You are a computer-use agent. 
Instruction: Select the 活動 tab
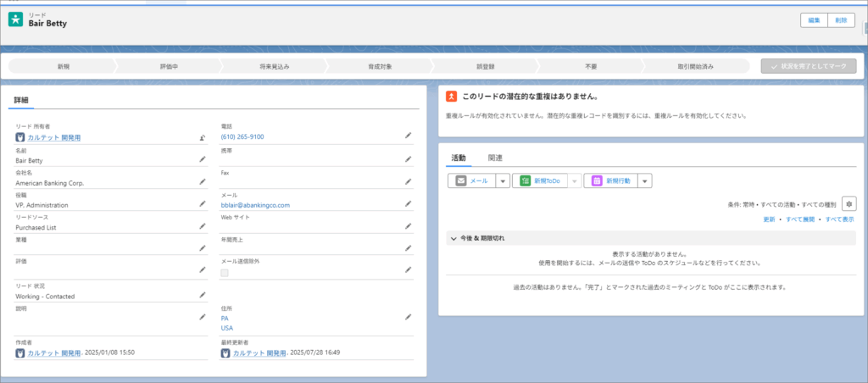click(x=458, y=158)
